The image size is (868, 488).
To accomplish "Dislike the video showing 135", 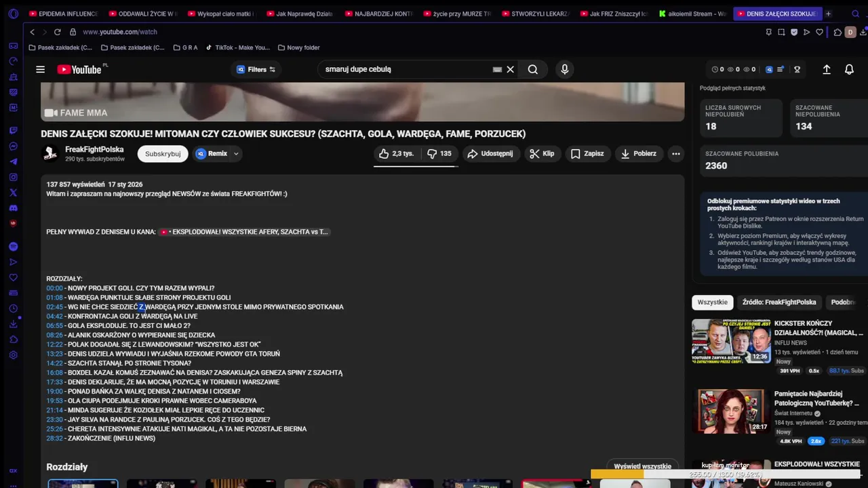I will click(439, 154).
